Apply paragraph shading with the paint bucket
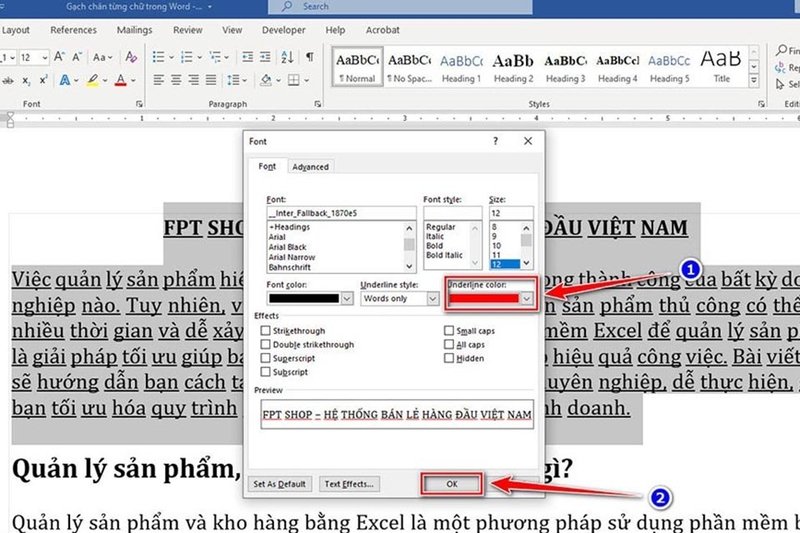The height and width of the screenshot is (533, 800). coord(266,80)
